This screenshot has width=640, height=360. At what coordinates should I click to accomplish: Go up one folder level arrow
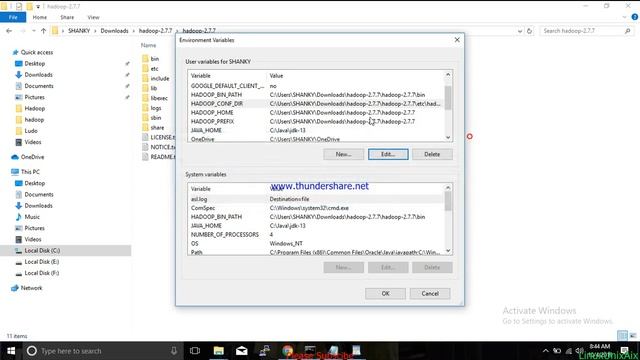coord(43,31)
